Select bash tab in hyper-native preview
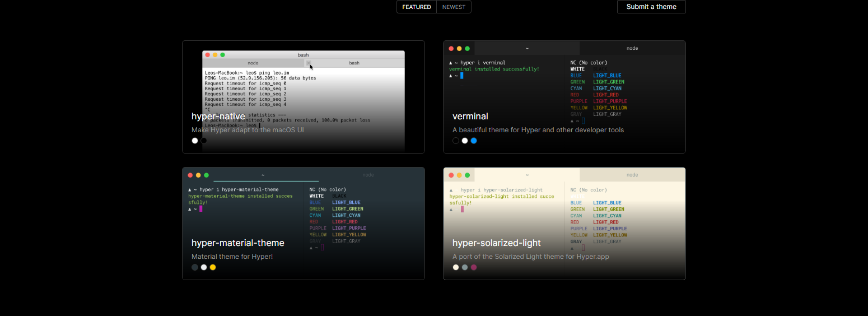 click(x=354, y=63)
